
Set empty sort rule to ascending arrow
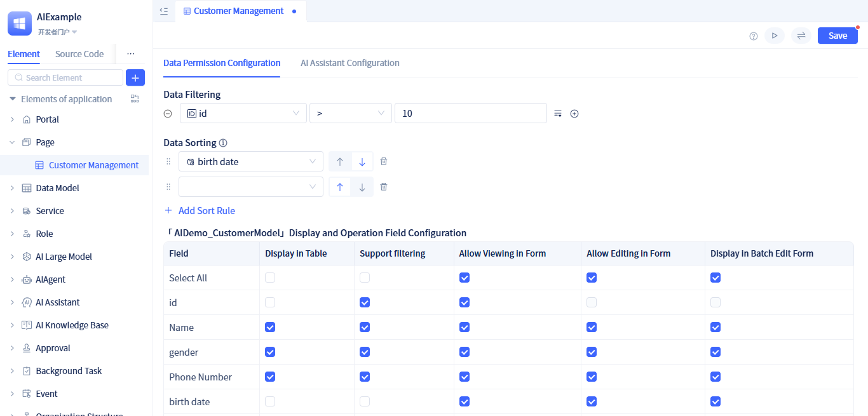[340, 187]
